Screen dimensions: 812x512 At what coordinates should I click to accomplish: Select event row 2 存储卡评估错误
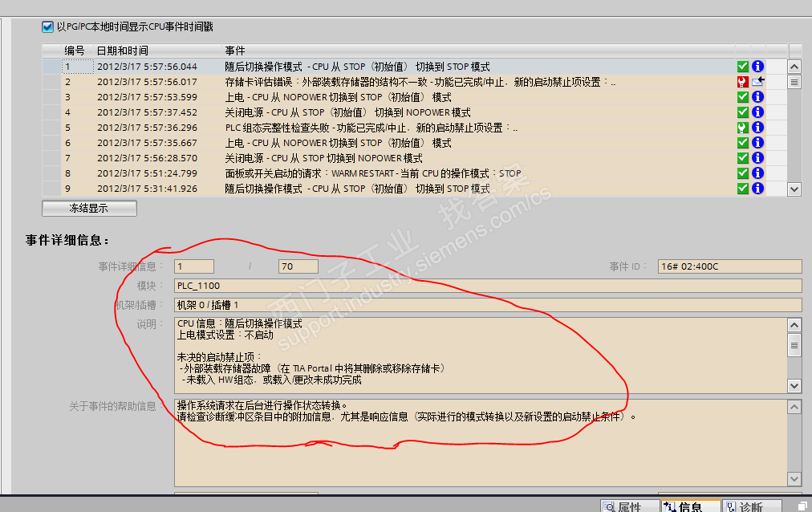pos(420,82)
